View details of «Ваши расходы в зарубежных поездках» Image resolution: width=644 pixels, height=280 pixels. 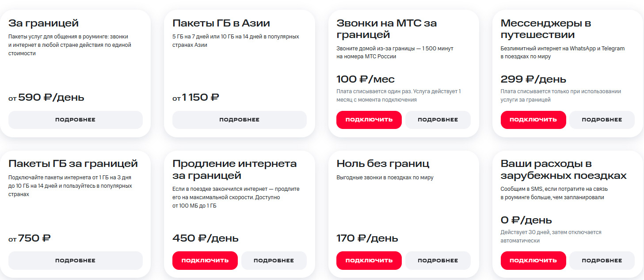coord(602,261)
